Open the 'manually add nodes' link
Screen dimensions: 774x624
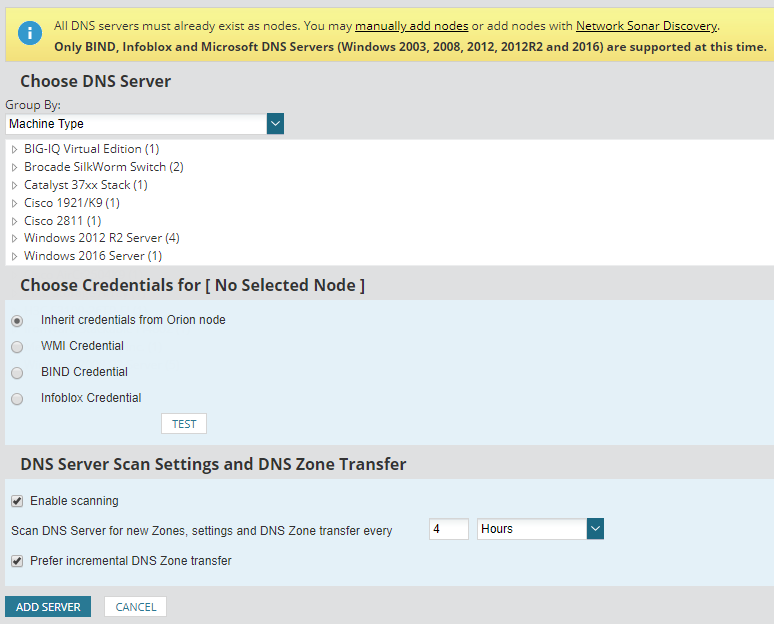[411, 26]
